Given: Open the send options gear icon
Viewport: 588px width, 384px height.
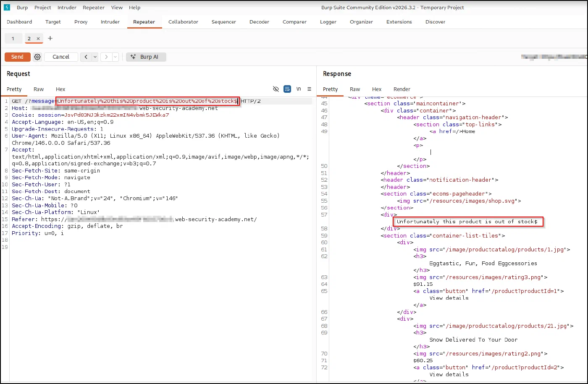Looking at the screenshot, I should click(37, 57).
